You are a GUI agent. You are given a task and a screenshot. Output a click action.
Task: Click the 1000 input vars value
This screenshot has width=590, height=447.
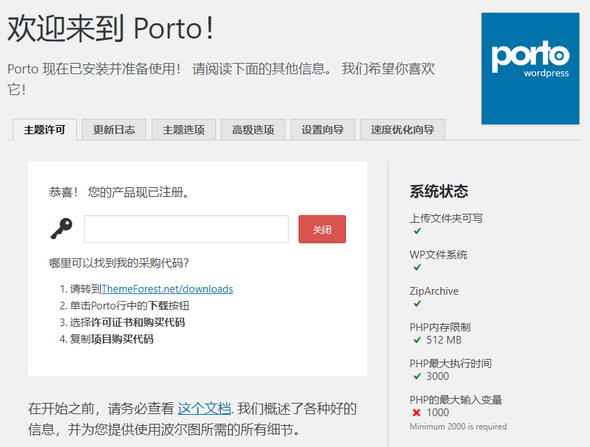coord(438,412)
